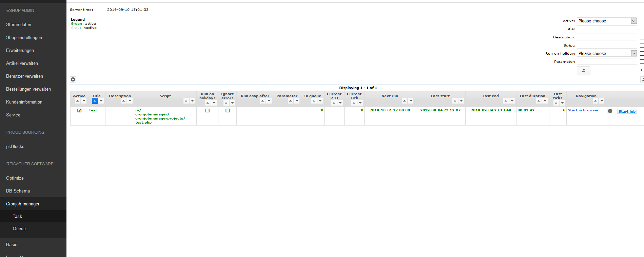This screenshot has height=257, width=644.
Task: Tick checkbox next to Run on holiday filter
Action: [x=642, y=53]
